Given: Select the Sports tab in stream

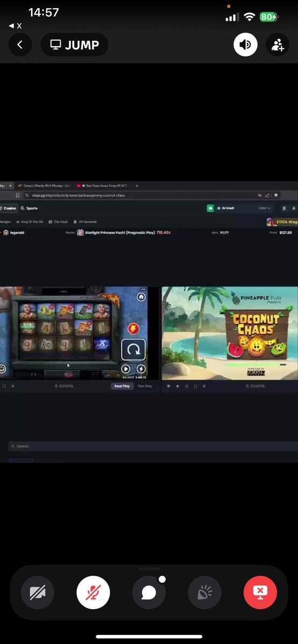Looking at the screenshot, I should pos(30,208).
